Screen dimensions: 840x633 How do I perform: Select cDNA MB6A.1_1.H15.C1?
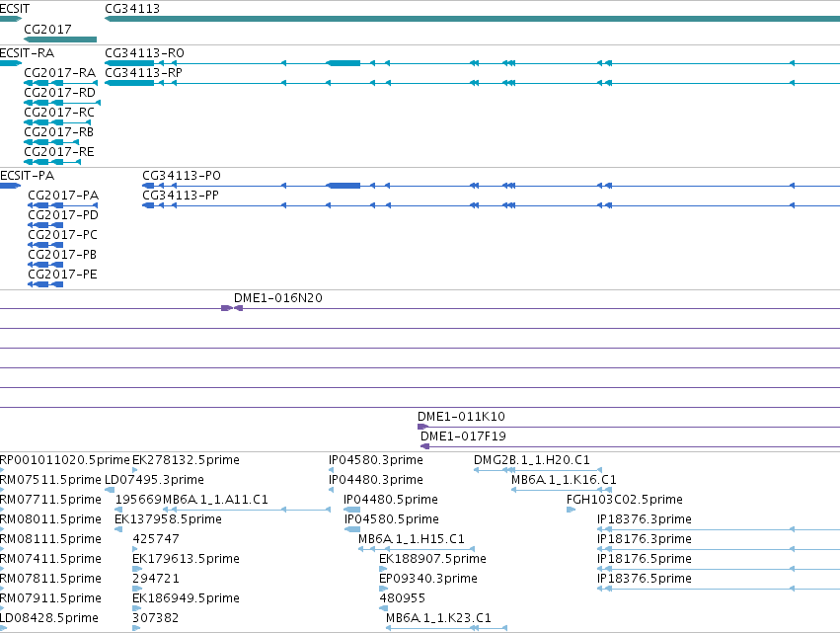(412, 539)
